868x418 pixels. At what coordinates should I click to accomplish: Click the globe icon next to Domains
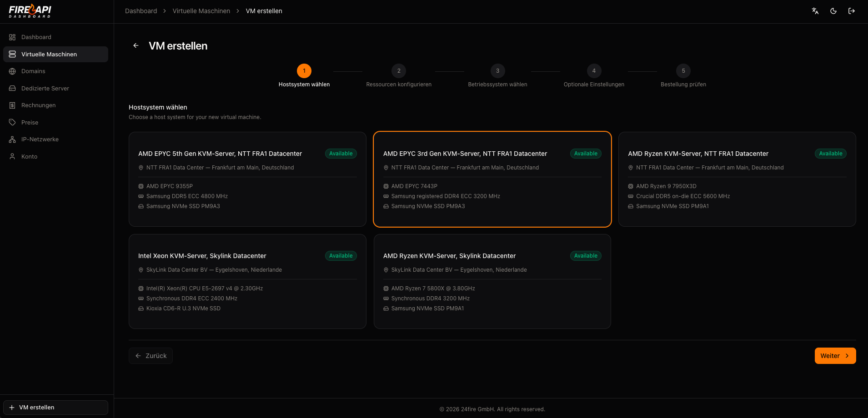click(12, 71)
